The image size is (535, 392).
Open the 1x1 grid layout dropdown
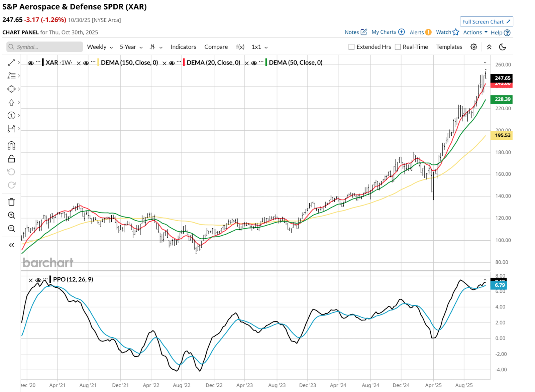pyautogui.click(x=260, y=47)
